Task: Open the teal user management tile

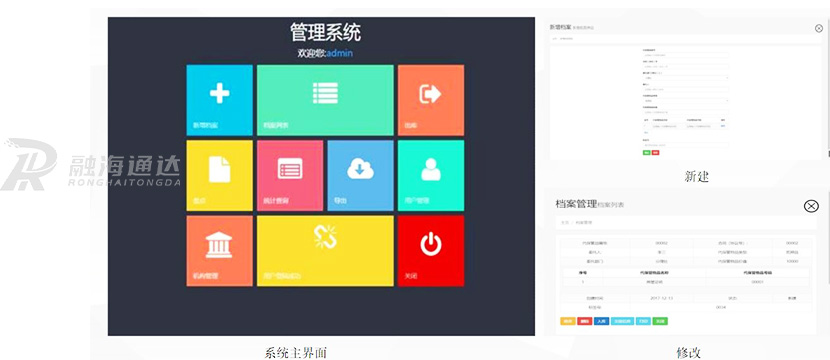Action: 431,175
